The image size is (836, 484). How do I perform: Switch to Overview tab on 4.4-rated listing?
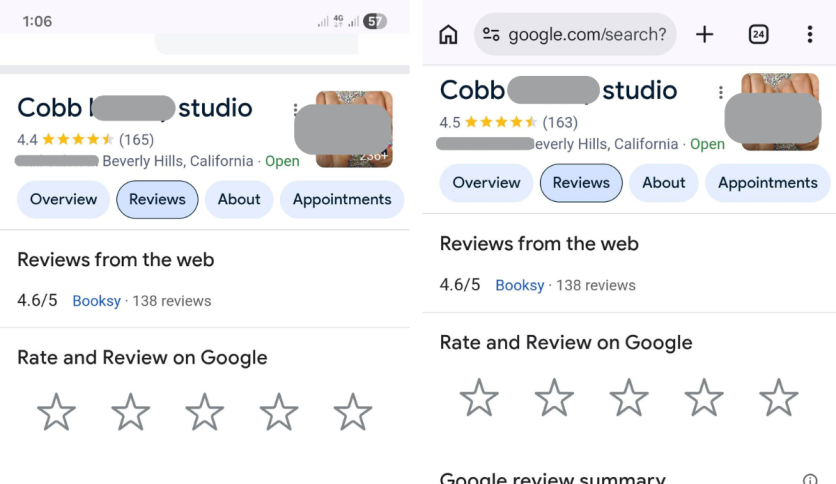click(x=63, y=199)
